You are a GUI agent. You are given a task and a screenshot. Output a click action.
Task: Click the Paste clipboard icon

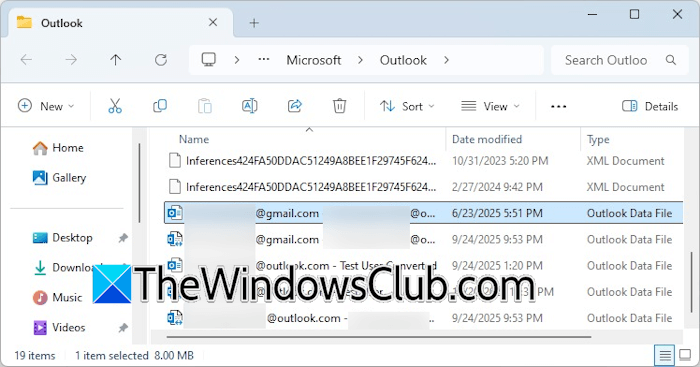205,106
